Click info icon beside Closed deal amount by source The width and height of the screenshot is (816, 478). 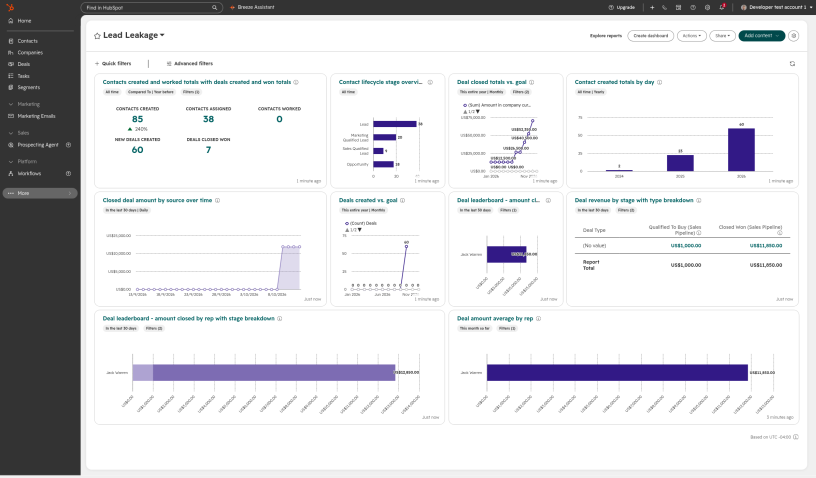pyautogui.click(x=218, y=200)
